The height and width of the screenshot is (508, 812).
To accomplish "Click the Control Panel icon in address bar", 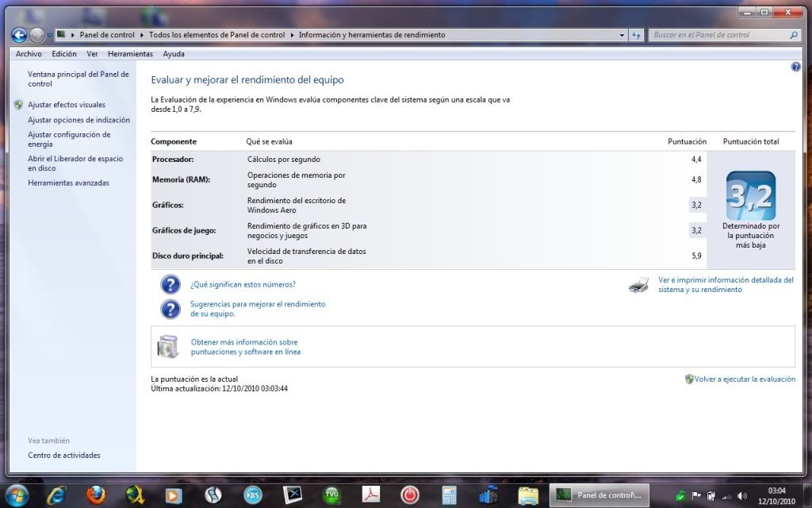I will pos(61,35).
